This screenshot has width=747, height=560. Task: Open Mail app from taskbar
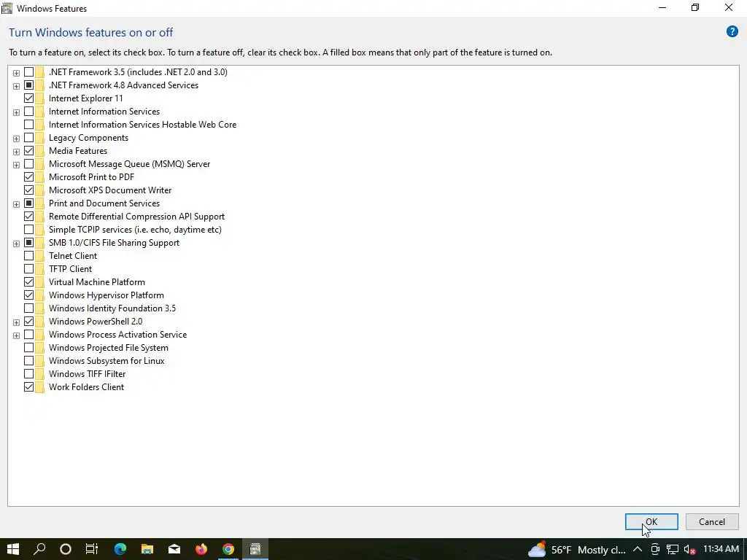(174, 549)
